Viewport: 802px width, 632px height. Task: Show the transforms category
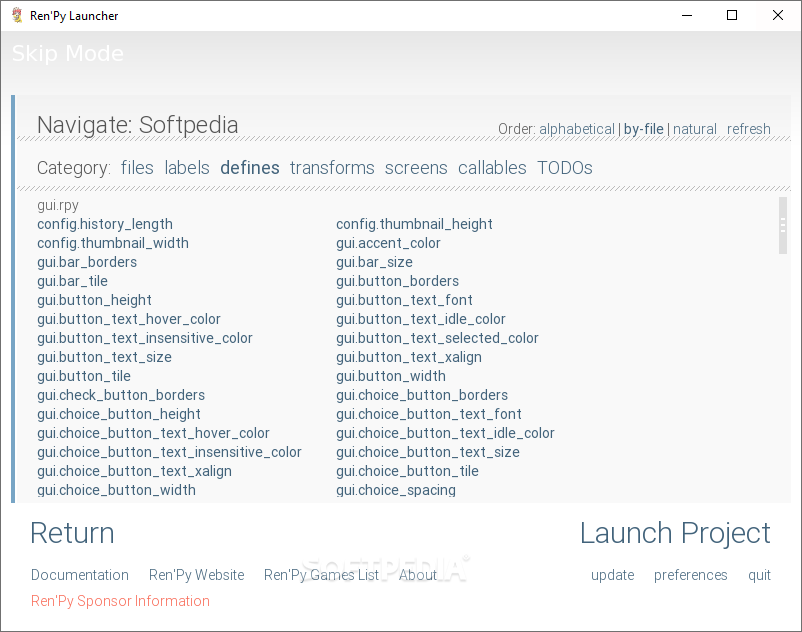[332, 168]
